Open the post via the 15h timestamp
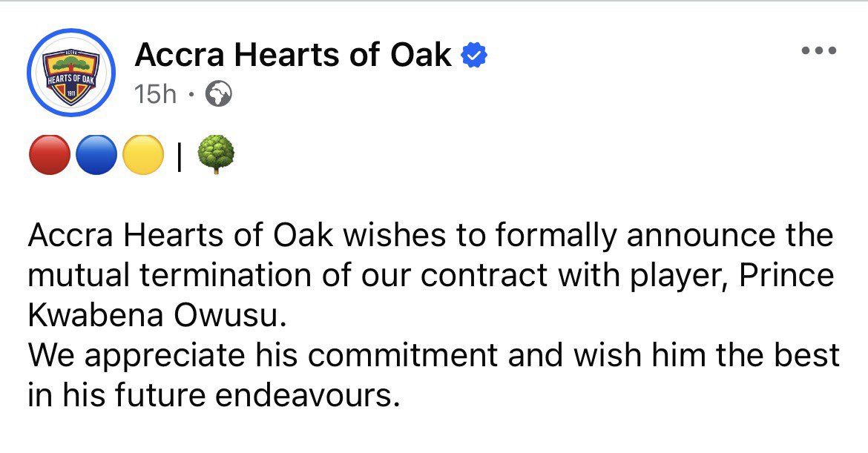 [156, 94]
